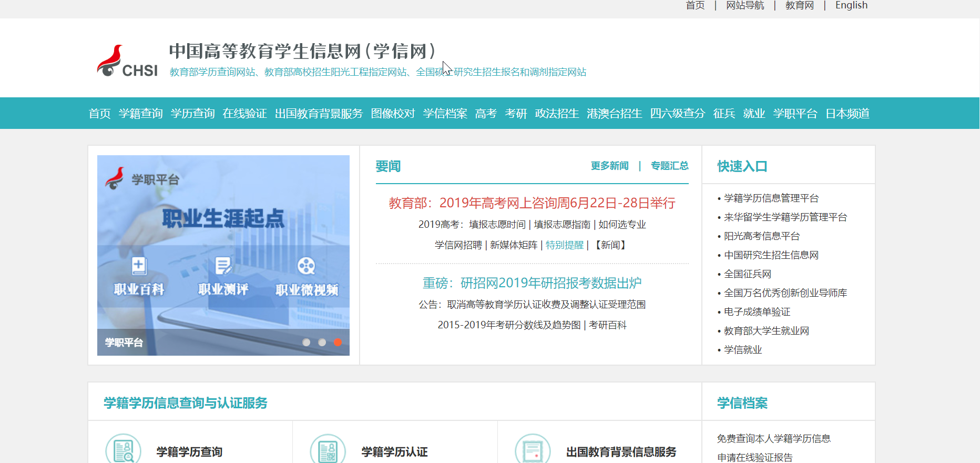Screen dimensions: 980x463
Task: Go to 高考 menu item
Action: pyautogui.click(x=486, y=114)
